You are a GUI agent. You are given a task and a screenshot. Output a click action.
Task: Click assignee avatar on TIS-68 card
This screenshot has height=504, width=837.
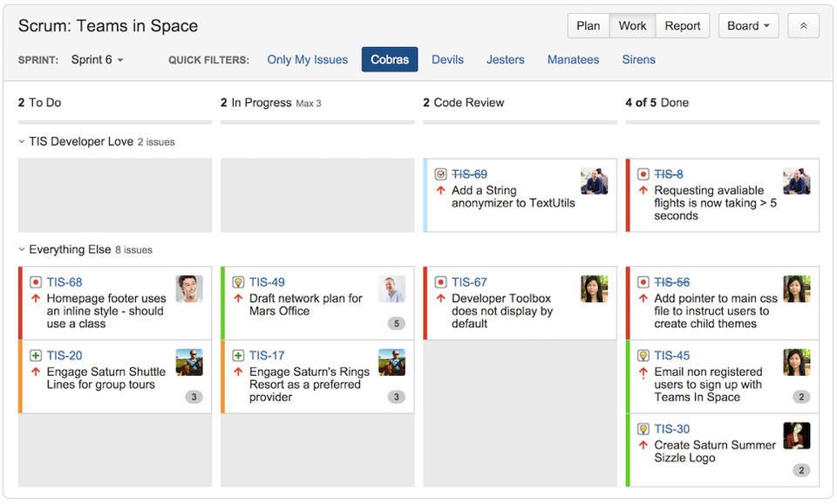[189, 289]
